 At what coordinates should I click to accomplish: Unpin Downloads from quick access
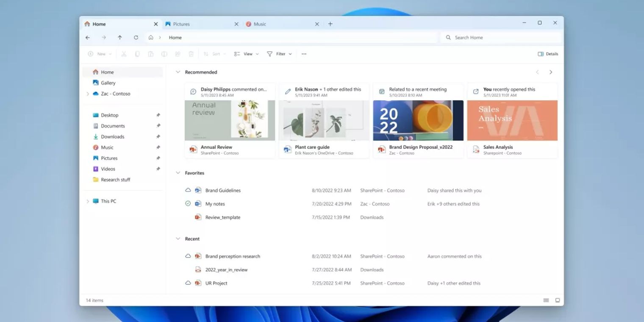(158, 136)
